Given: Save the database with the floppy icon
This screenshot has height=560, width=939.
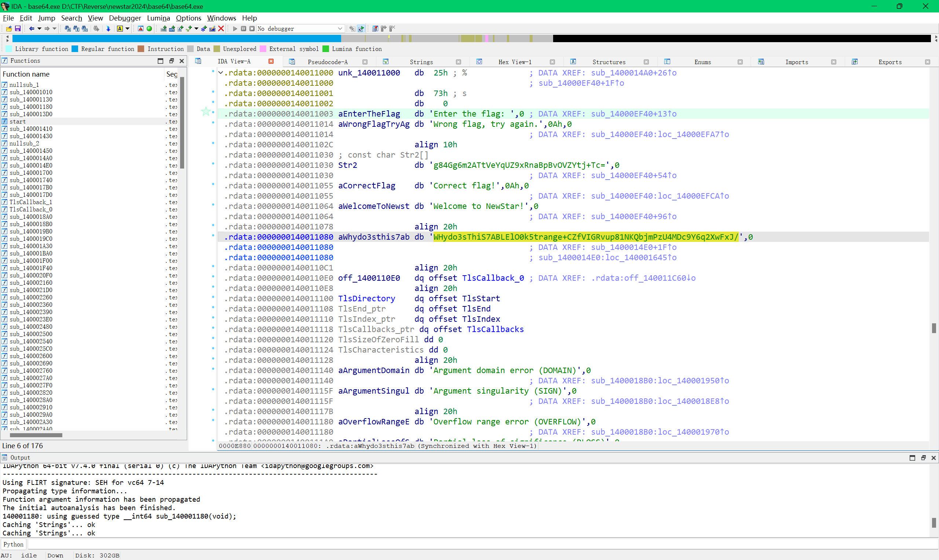Looking at the screenshot, I should [x=17, y=29].
